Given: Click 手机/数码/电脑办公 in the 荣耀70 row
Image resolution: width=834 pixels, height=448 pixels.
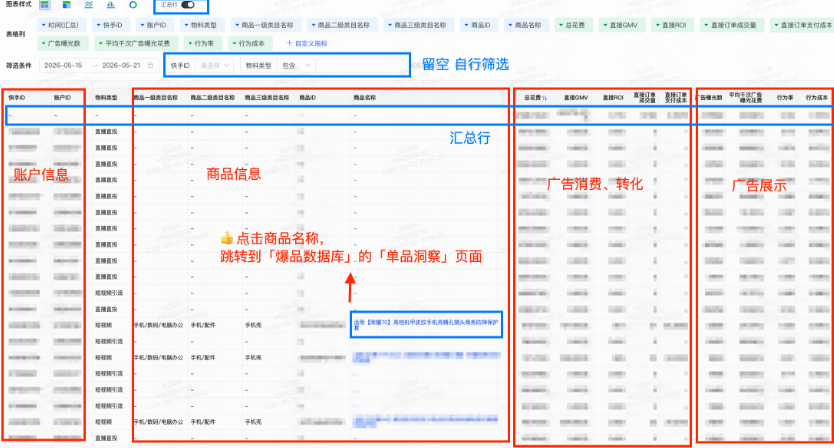Looking at the screenshot, I should coord(159,325).
